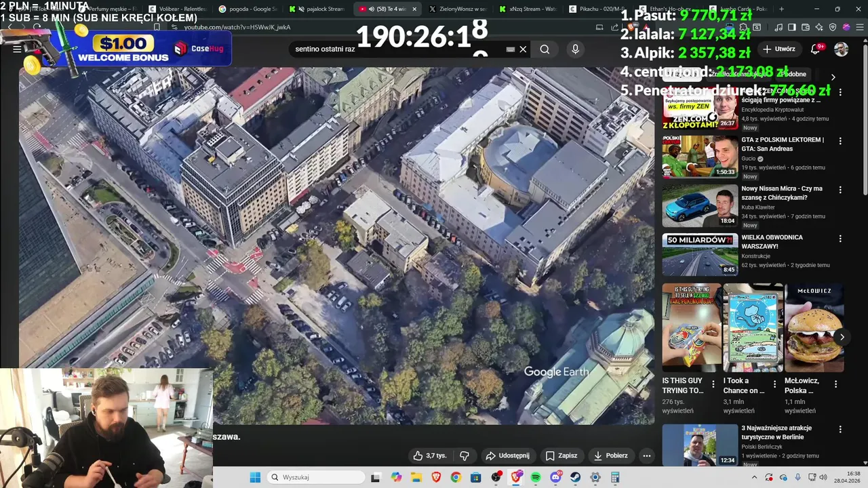
Task: Open the Brave lion icon next to File Explorer
Action: point(436,477)
